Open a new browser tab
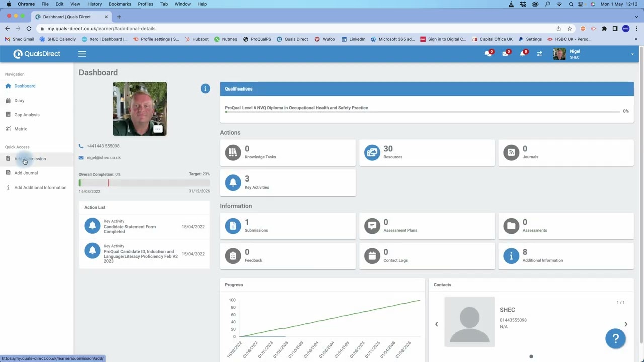Viewport: 644px width, 362px height. pyautogui.click(x=119, y=17)
